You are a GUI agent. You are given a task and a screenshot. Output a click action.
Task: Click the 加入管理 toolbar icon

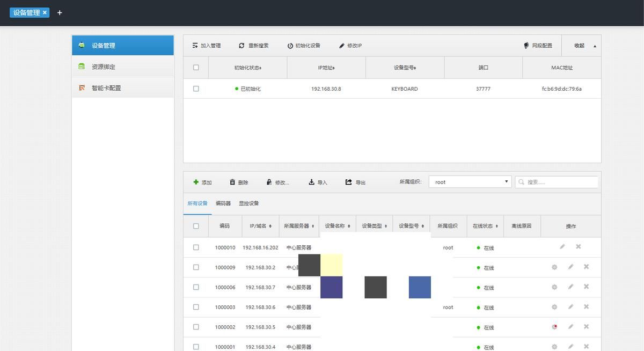[x=195, y=46]
